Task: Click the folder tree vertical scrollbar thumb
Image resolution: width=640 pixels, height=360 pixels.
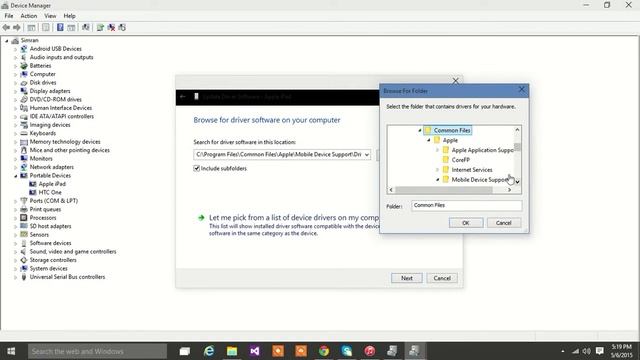Action: 517,147
